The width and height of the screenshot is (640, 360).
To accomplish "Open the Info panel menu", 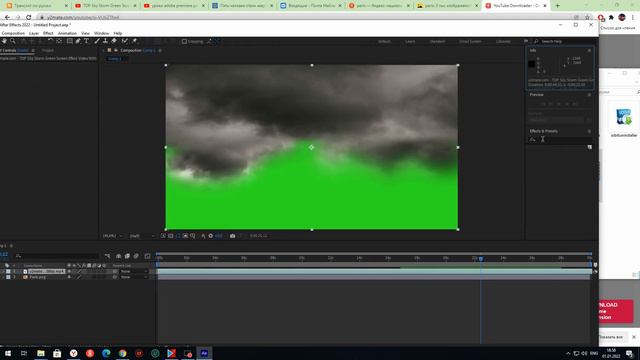I will point(589,50).
